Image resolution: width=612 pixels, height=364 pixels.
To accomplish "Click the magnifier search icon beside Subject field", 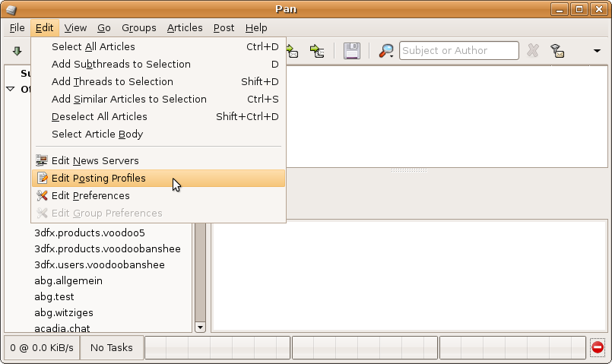I will pos(386,51).
